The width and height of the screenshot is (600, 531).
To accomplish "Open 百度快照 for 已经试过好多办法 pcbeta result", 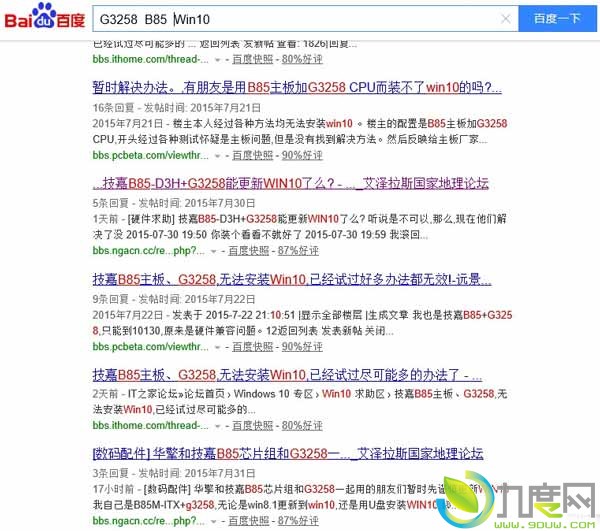I will pyautogui.click(x=253, y=347).
